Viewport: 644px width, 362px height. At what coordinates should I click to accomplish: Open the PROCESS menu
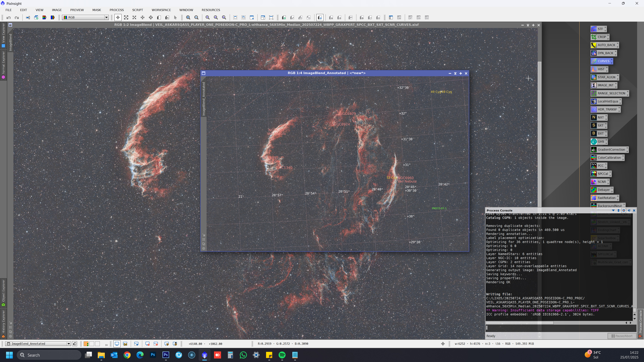(x=117, y=10)
